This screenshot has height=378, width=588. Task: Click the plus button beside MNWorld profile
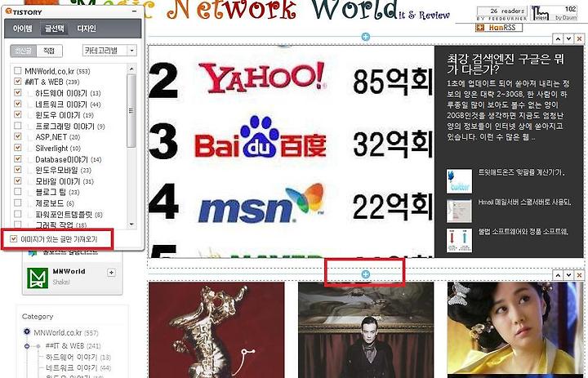111,272
